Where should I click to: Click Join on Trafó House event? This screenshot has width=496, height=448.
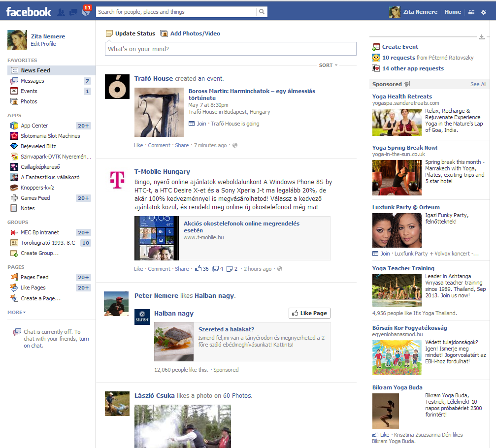[201, 124]
